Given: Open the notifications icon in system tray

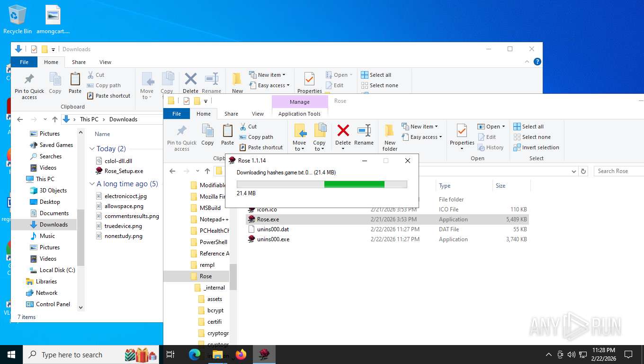Looking at the screenshot, I should pos(628,355).
